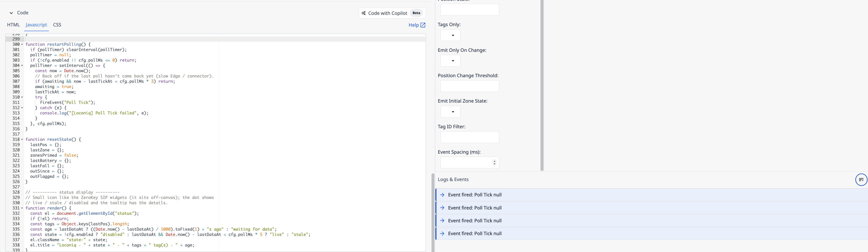This screenshot has height=252, width=868.
Task: Expand the second Poll Tick event arrow
Action: click(442, 208)
